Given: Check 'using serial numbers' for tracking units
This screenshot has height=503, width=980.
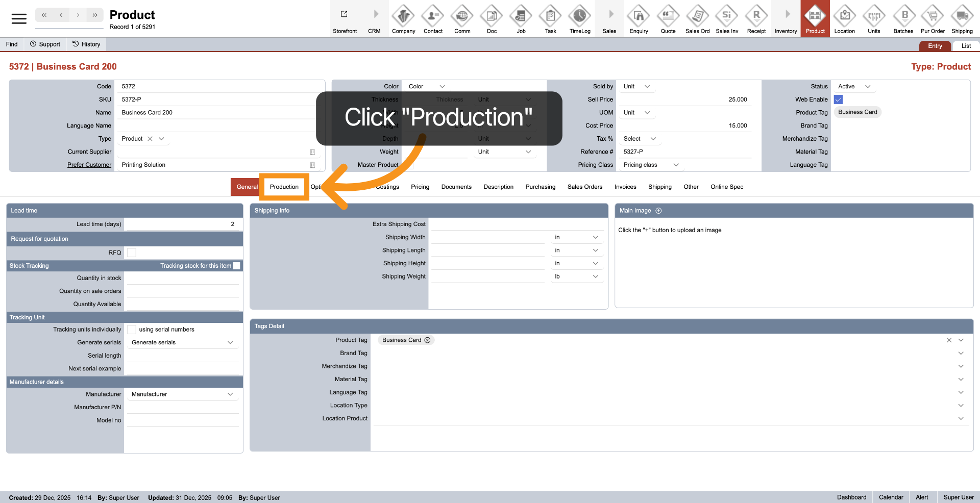Looking at the screenshot, I should 132,329.
